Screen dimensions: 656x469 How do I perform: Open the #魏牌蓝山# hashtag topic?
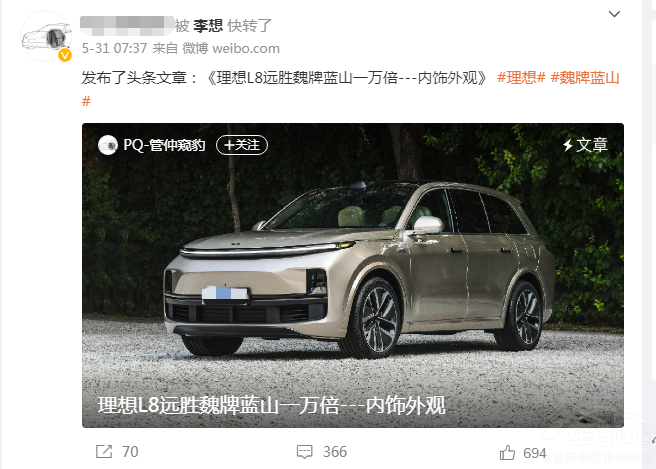560,89
